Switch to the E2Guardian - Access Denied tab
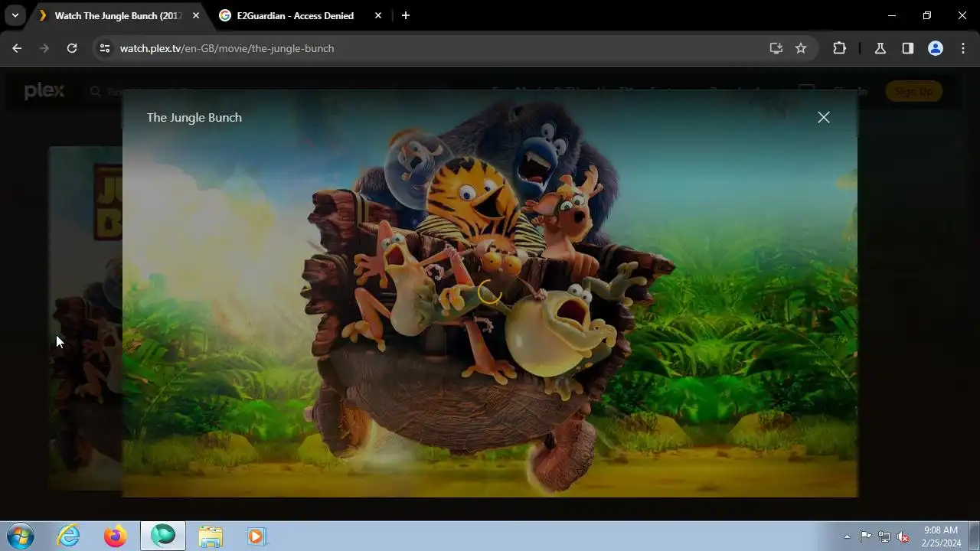 click(295, 15)
